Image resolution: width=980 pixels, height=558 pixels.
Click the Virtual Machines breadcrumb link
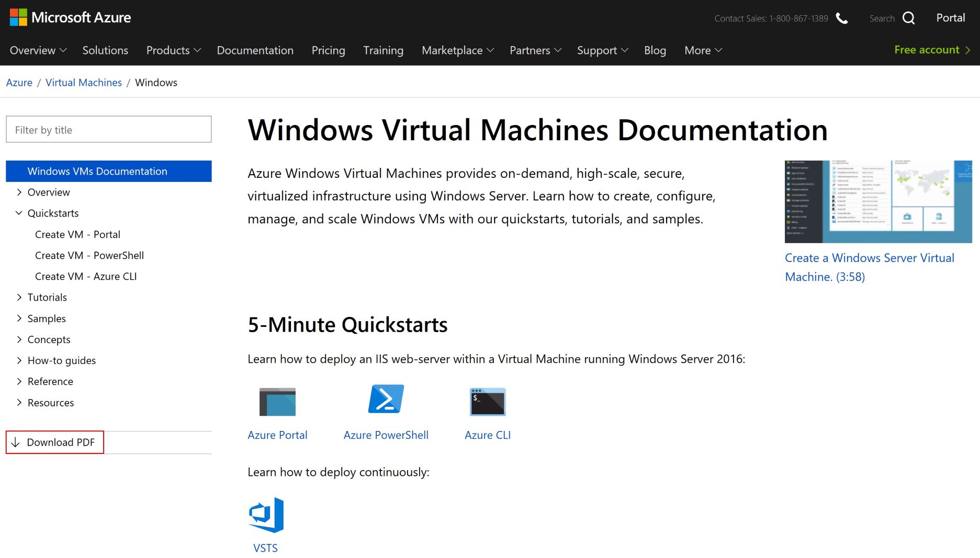(84, 83)
